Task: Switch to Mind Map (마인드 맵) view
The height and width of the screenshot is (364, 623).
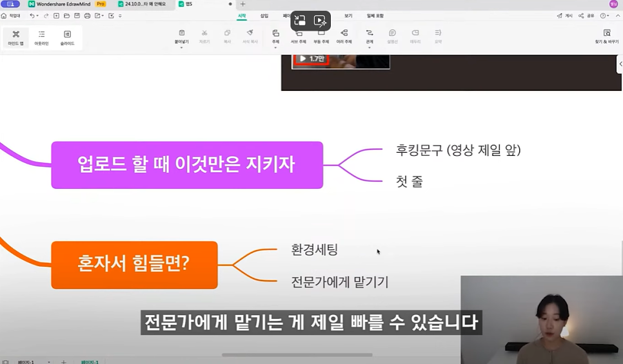Action: pyautogui.click(x=16, y=38)
